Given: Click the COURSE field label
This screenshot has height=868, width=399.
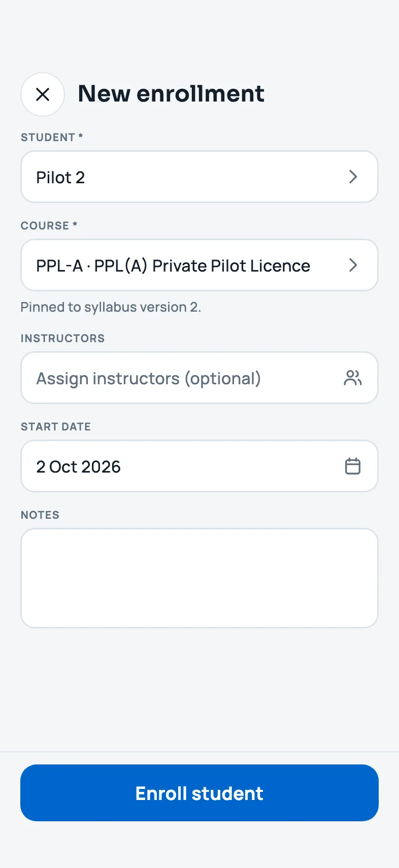Looking at the screenshot, I should [x=45, y=226].
